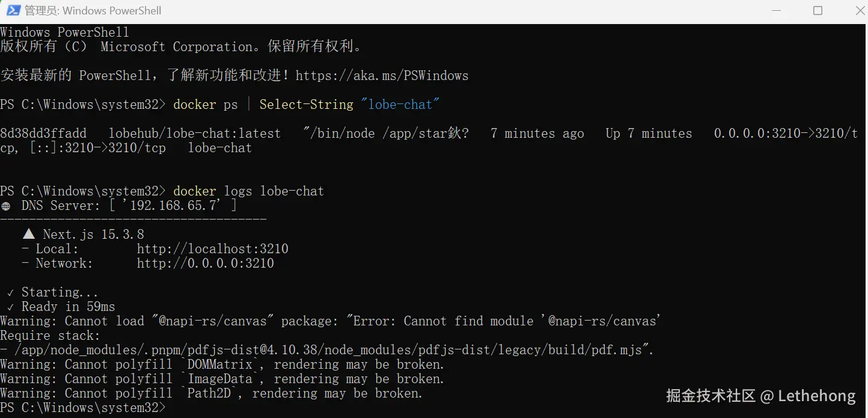The width and height of the screenshot is (868, 418).
Task: Click the lobehub/lobe-chat:latest image name
Action: [x=194, y=134]
